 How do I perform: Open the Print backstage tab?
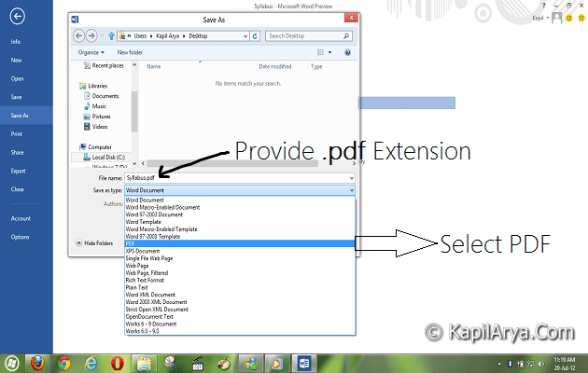click(26, 133)
